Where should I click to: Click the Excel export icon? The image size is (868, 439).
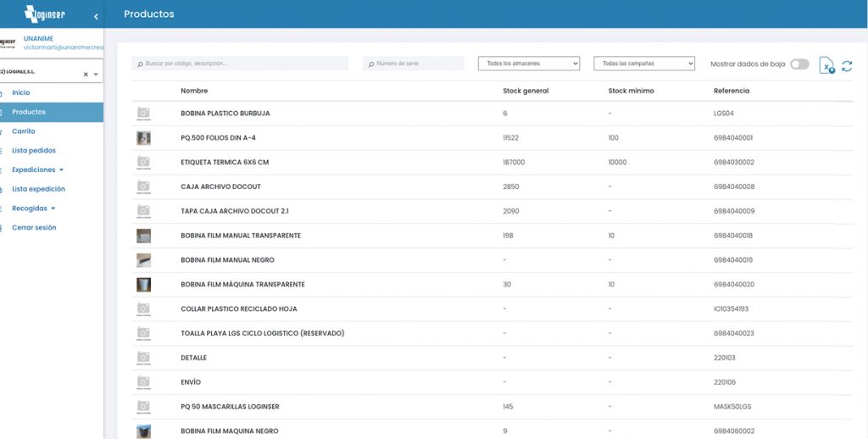point(826,66)
